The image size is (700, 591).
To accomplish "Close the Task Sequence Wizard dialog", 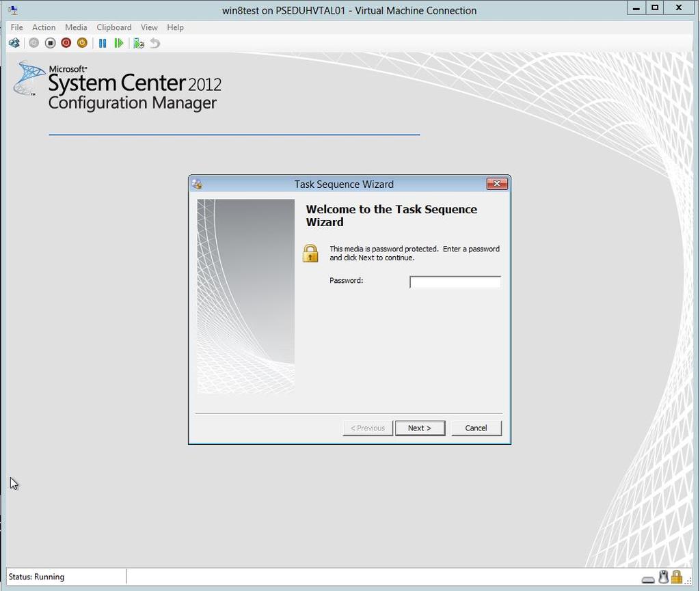I will pyautogui.click(x=497, y=184).
